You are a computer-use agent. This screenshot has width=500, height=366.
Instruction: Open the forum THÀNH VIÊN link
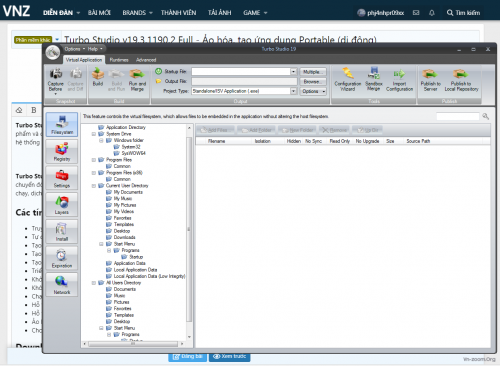(178, 13)
